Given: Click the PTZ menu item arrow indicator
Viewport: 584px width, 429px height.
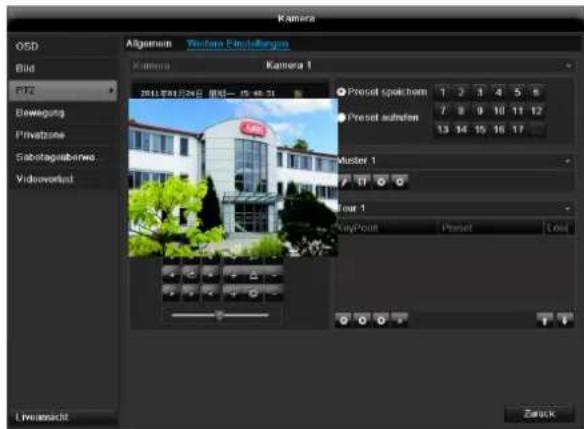Looking at the screenshot, I should (x=111, y=90).
